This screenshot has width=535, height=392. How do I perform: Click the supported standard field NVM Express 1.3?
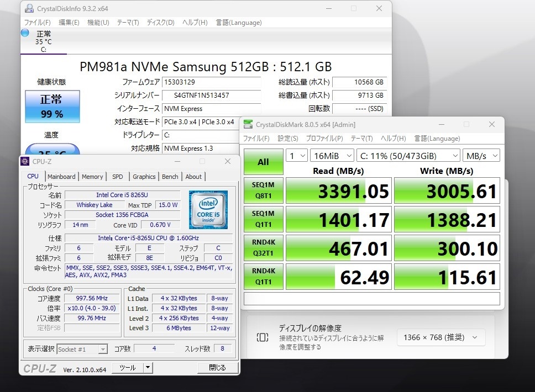[x=201, y=149]
